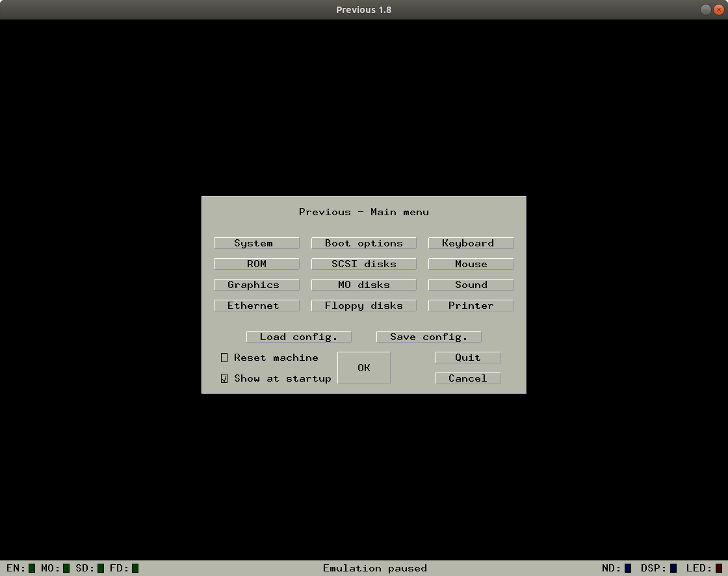Click the FD floppy activity indicator
Screen dimensions: 728x576
click(x=133, y=568)
